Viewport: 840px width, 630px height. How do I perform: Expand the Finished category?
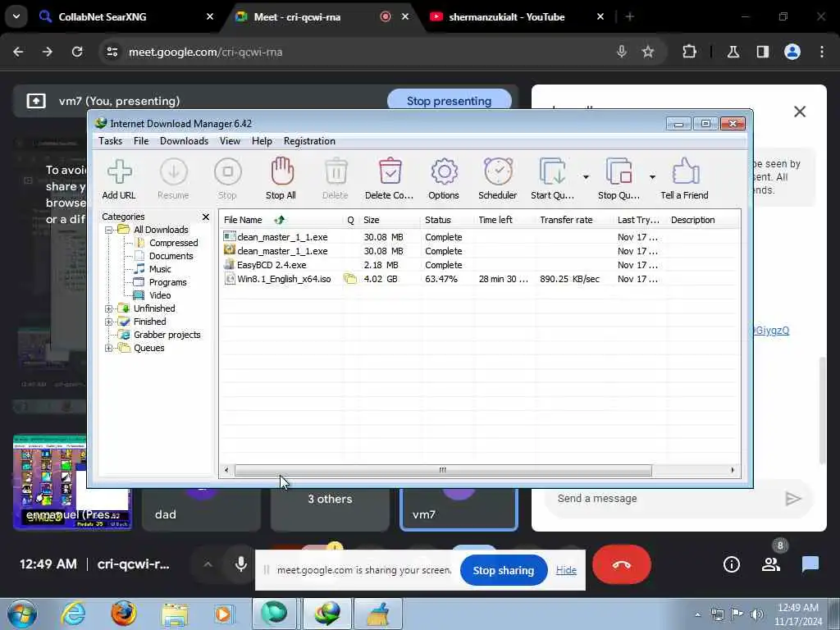[x=109, y=322]
